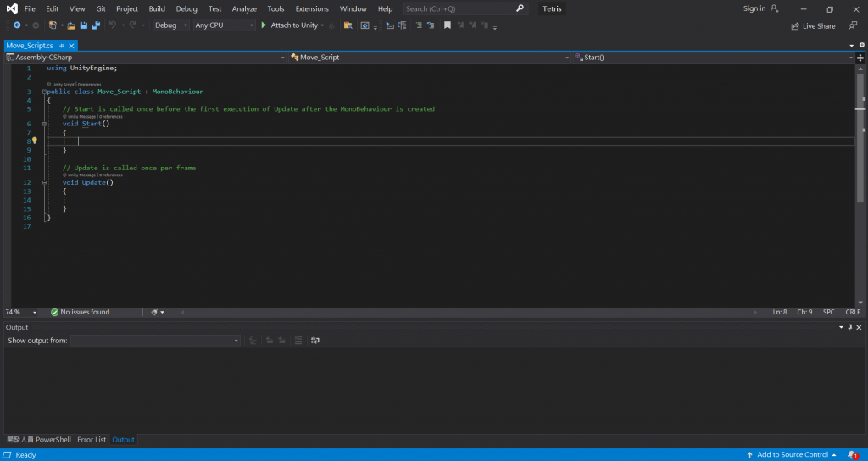868x461 pixels.
Task: Switch to the Error List tab
Action: coord(92,440)
